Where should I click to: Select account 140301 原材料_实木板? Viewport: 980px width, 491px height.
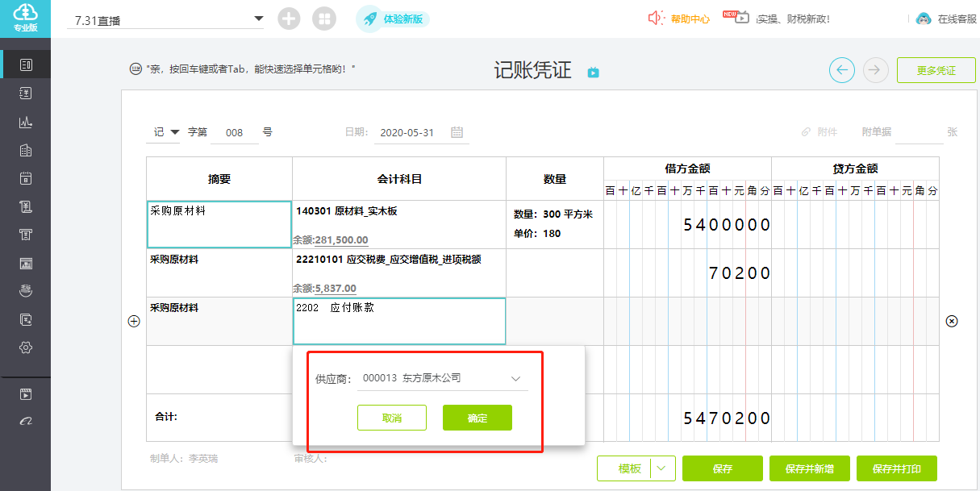347,211
